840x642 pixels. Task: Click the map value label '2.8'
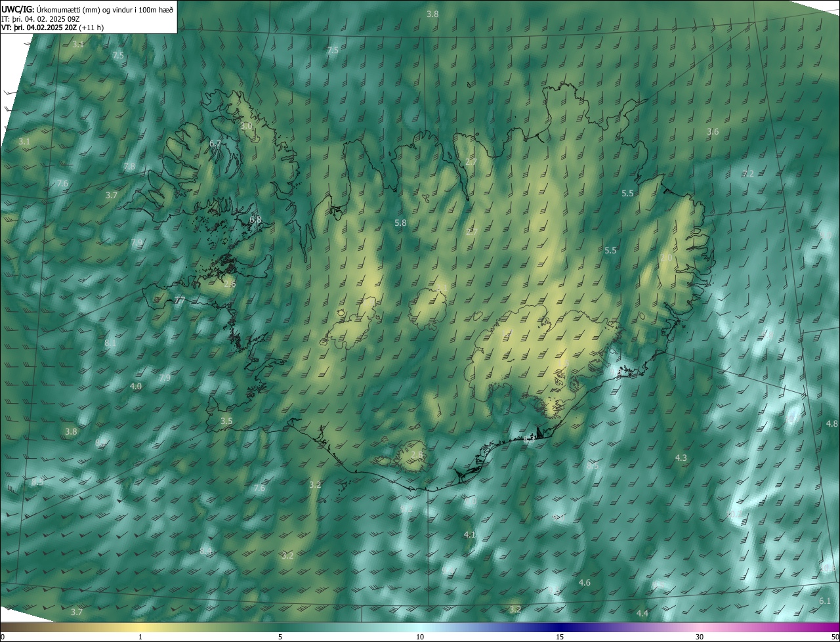click(417, 455)
